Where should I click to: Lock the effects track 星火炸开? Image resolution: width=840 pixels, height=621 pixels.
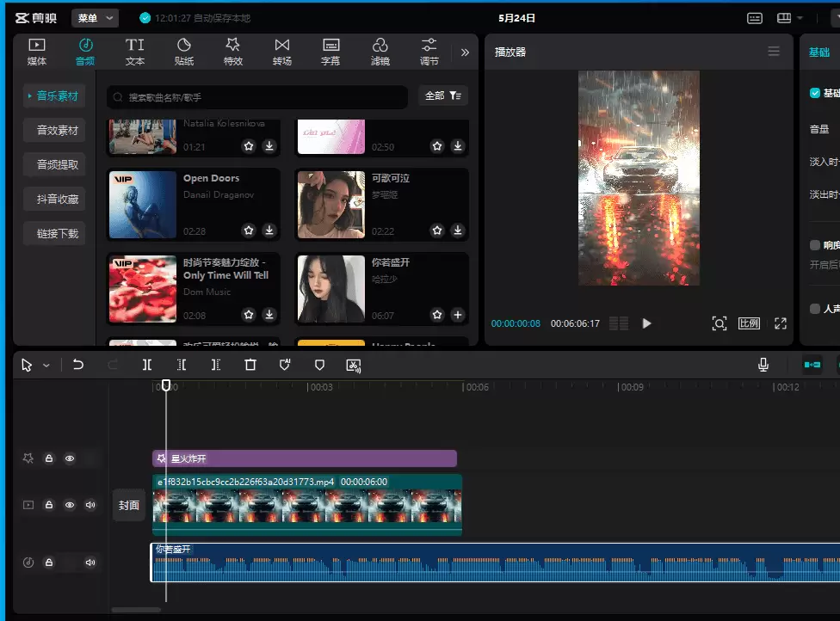click(x=49, y=458)
